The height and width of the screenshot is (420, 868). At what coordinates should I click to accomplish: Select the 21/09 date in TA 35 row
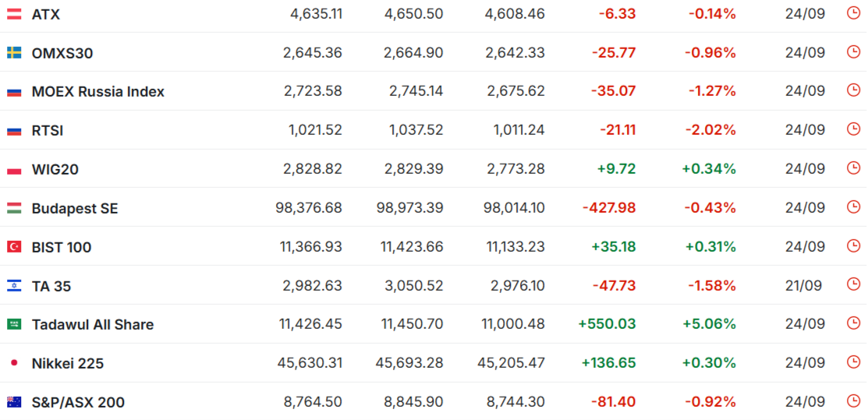click(x=803, y=285)
